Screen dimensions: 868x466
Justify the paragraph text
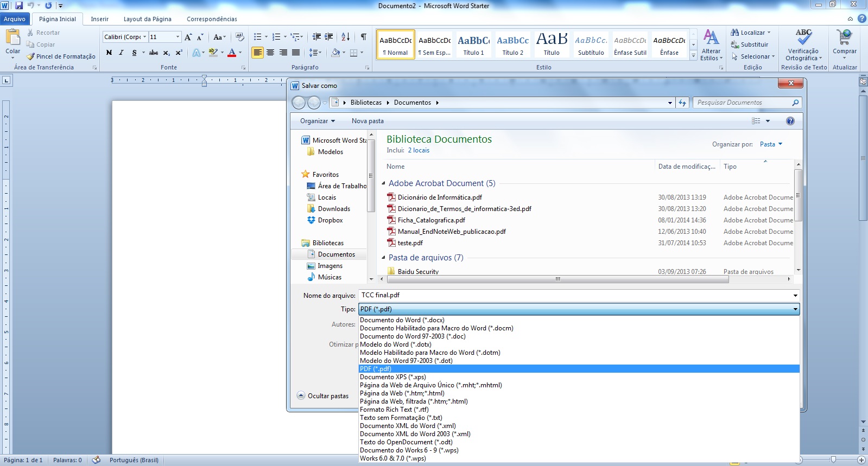[296, 53]
